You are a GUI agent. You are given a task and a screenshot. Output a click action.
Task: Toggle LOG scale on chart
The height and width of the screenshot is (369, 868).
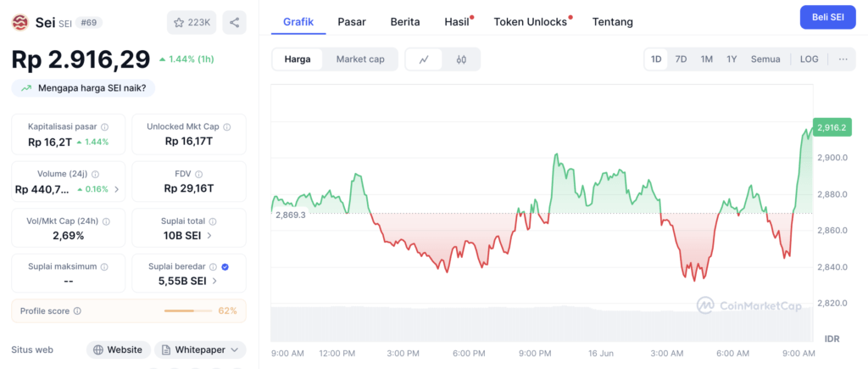point(809,59)
